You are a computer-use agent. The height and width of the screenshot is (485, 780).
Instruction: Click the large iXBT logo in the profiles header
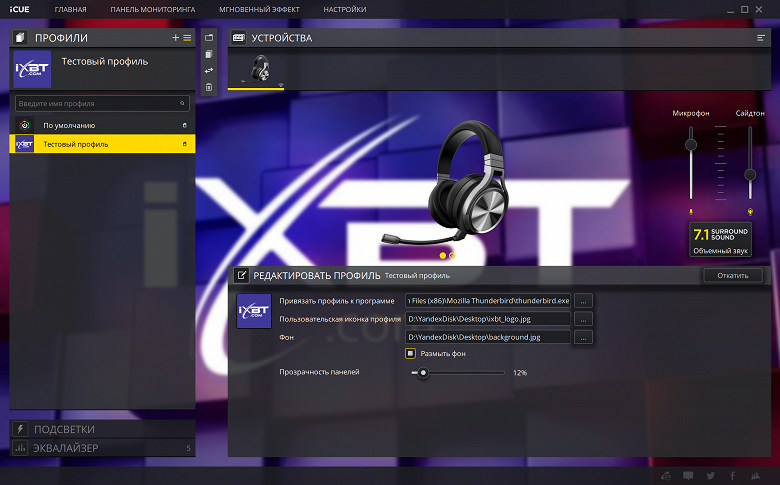(x=32, y=69)
